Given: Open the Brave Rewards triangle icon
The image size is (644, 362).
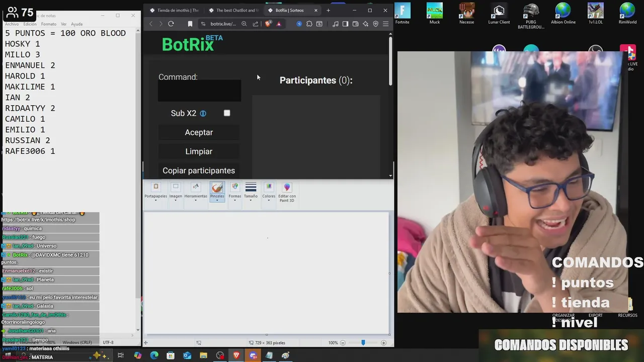Looking at the screenshot, I should (279, 24).
